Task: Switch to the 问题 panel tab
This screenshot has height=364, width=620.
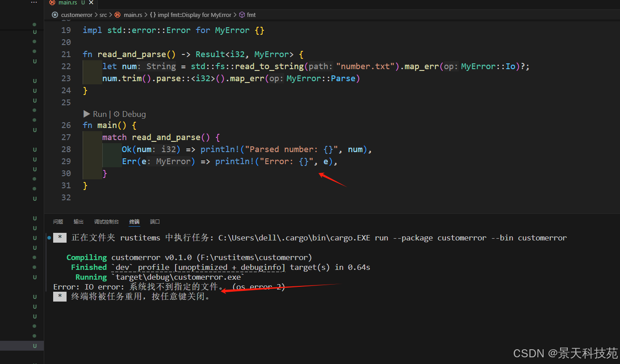Action: pyautogui.click(x=58, y=222)
